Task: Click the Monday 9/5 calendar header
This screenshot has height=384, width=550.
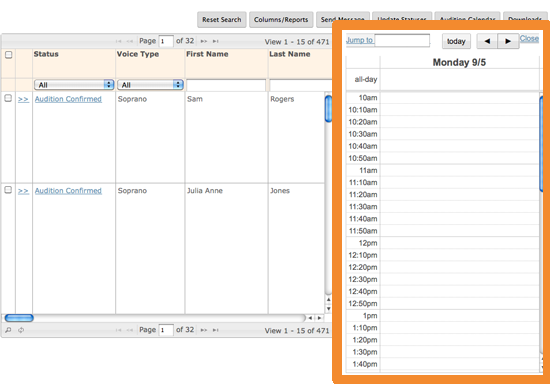Action: pyautogui.click(x=459, y=62)
